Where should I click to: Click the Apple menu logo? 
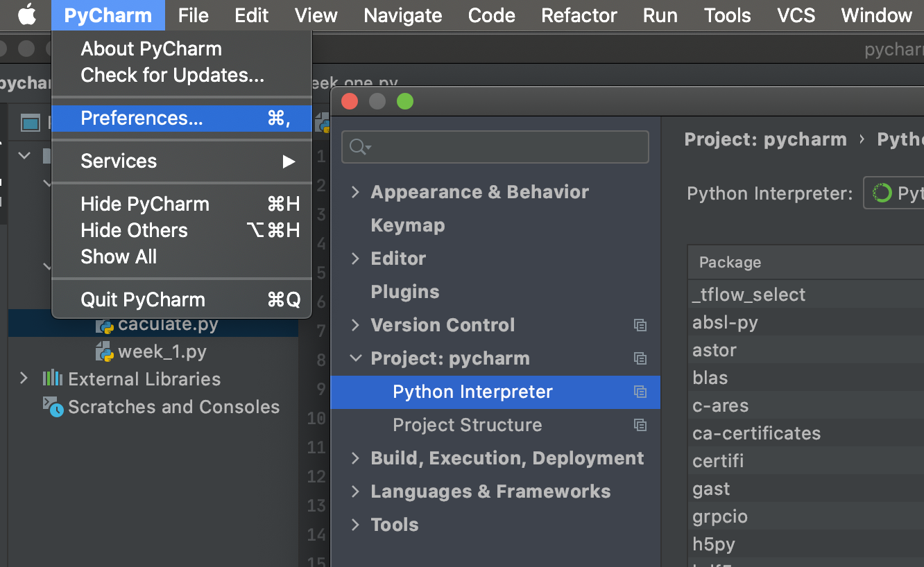point(26,15)
